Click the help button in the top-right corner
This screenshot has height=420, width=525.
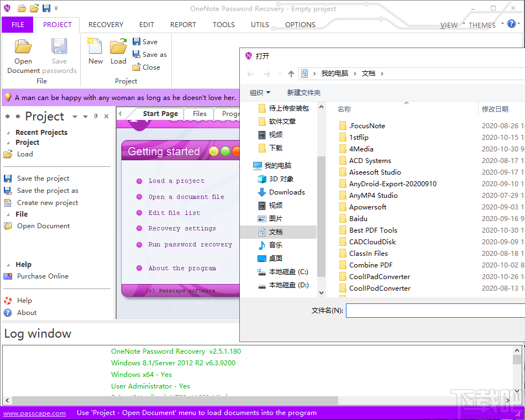[x=511, y=23]
